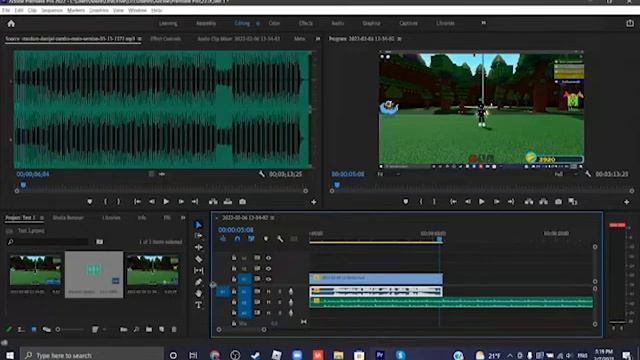Select the Razor tool
The width and height of the screenshot is (640, 360).
coord(198,259)
